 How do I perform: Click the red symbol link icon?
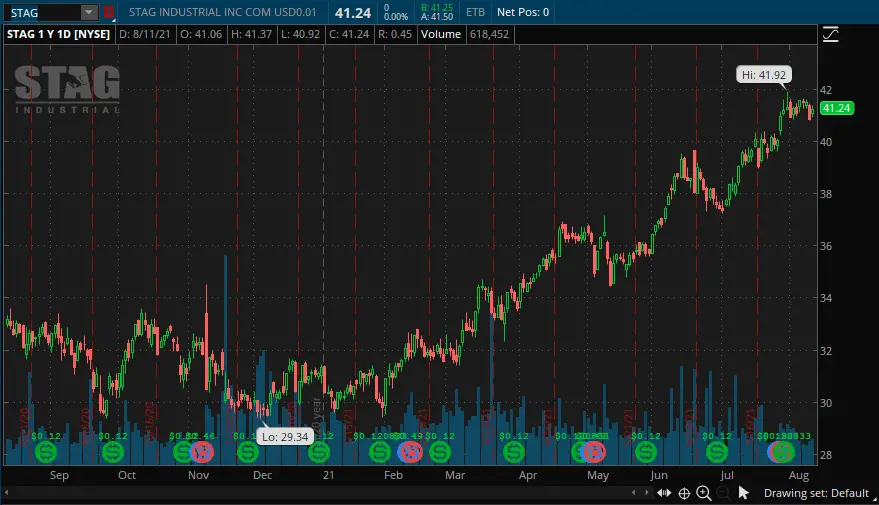click(109, 12)
